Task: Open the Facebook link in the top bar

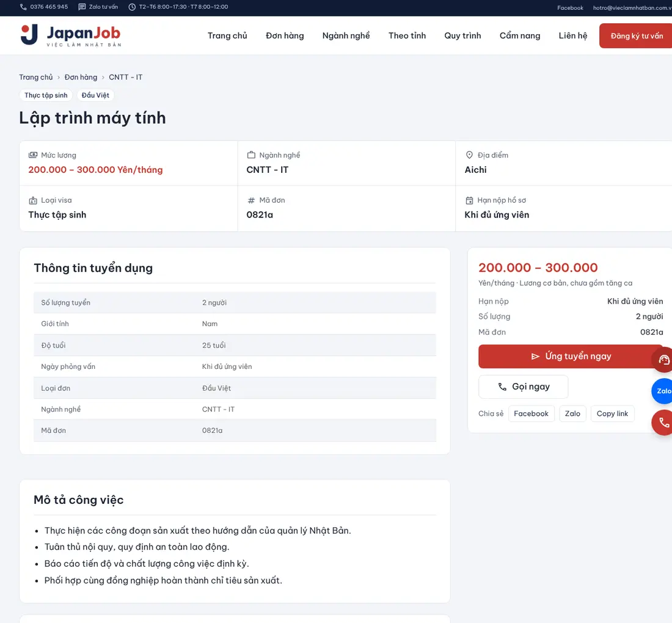Action: click(570, 8)
